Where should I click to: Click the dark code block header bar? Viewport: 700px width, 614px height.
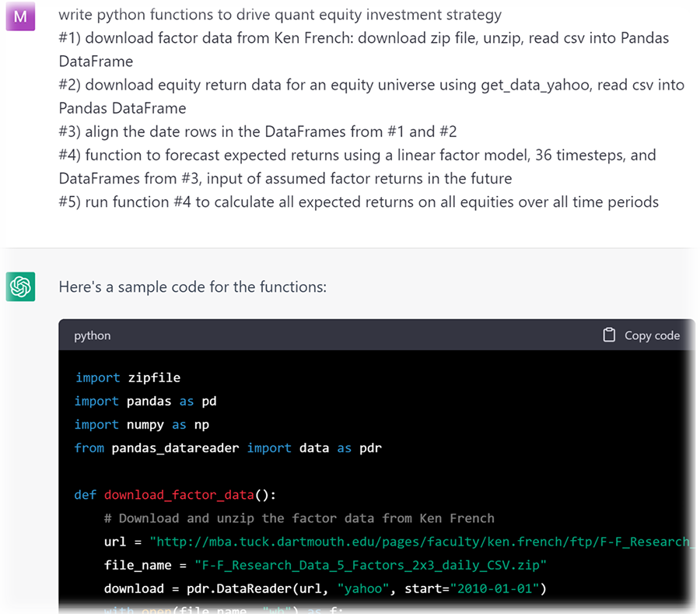[350, 335]
